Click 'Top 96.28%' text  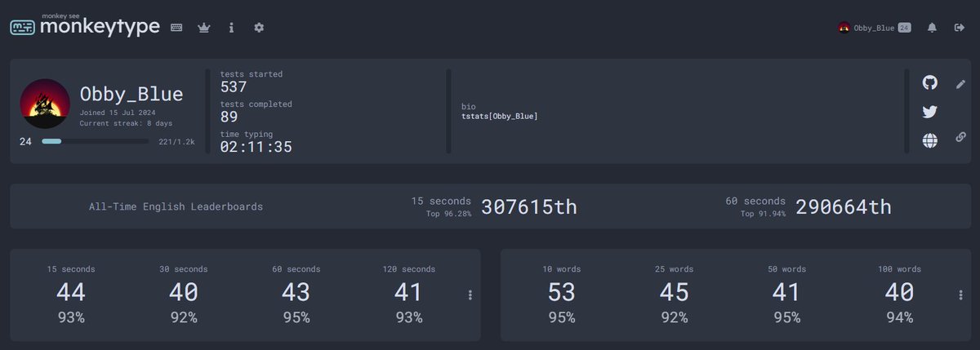(449, 214)
